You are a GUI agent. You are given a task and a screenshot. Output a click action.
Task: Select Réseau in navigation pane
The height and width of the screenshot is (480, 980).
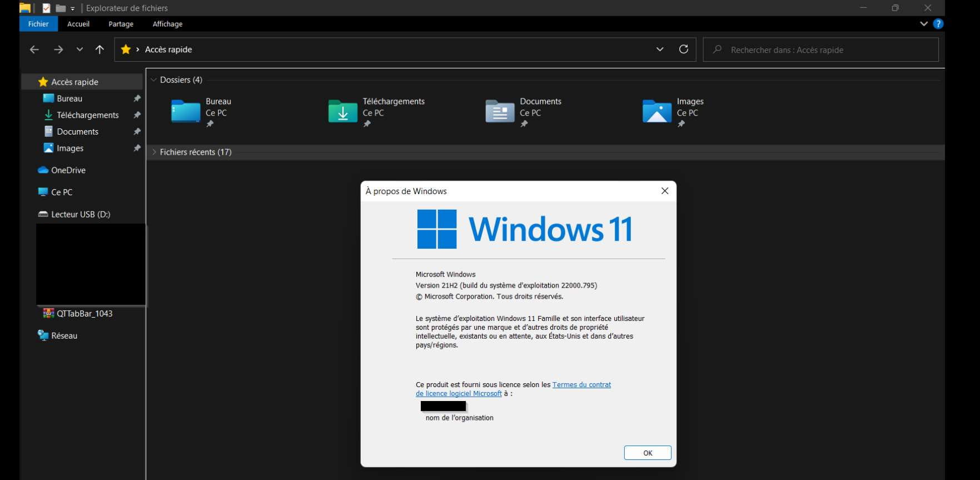pyautogui.click(x=64, y=335)
